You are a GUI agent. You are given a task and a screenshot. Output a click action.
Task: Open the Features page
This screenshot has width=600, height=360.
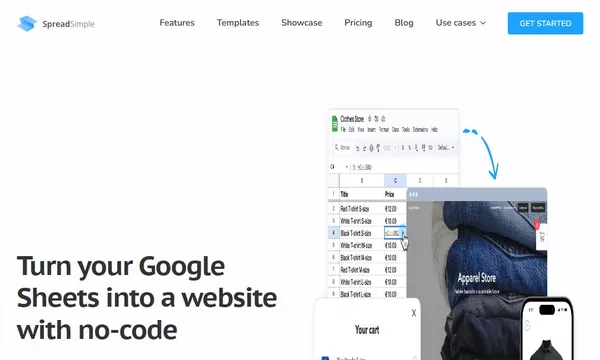tap(177, 23)
